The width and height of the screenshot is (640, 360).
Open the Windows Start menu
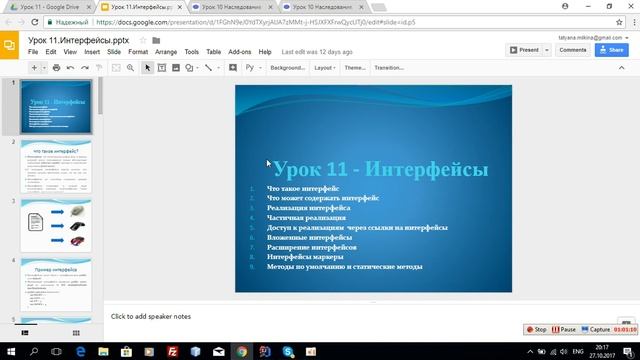click(11, 351)
